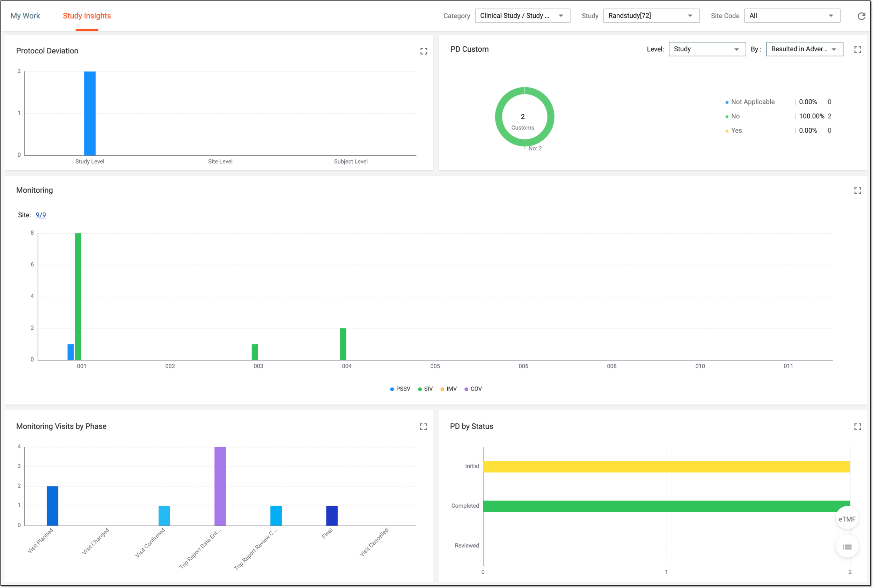Toggle the Yes legend entry in PD Custom
Image resolution: width=873 pixels, height=588 pixels.
click(x=733, y=131)
